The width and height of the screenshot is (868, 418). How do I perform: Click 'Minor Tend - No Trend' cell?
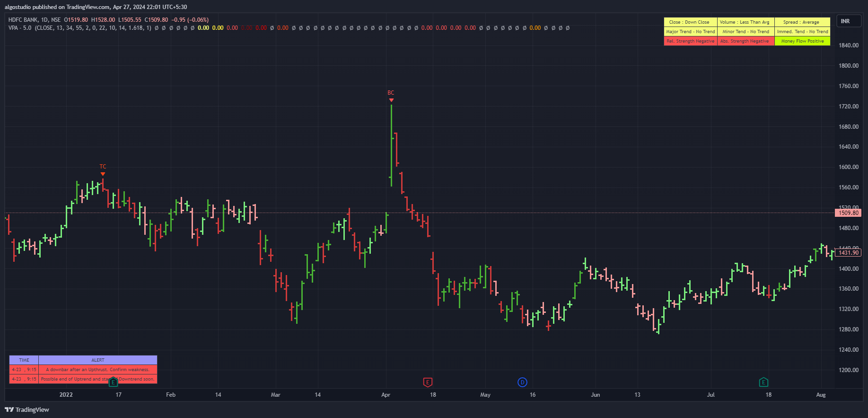tap(745, 32)
